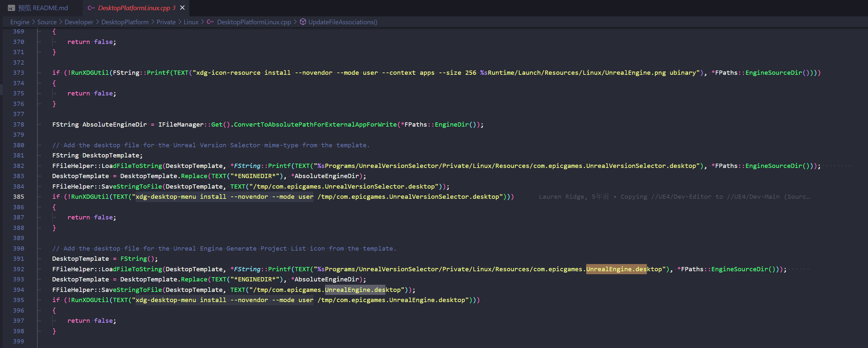The width and height of the screenshot is (868, 348).
Task: Open the DesktopPlatformLinux.cpp breadcrumb file entry
Action: point(254,22)
